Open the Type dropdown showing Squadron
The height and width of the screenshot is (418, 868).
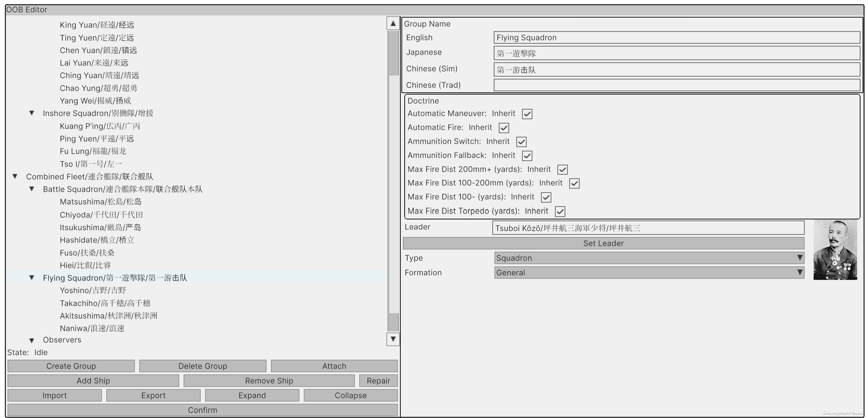[649, 258]
